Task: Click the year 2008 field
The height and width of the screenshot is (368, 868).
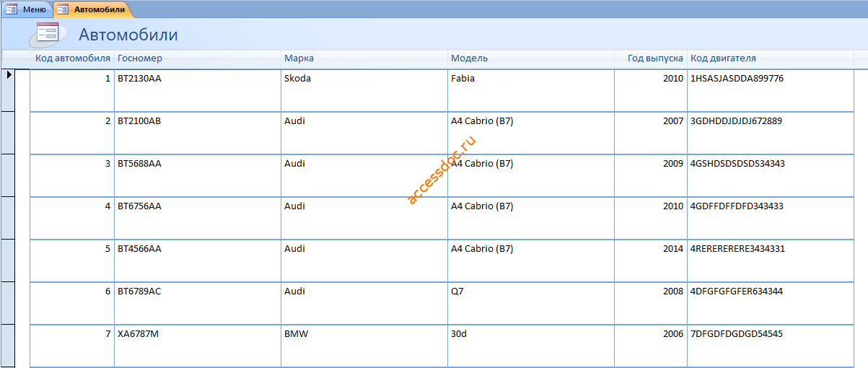Action: (651, 303)
